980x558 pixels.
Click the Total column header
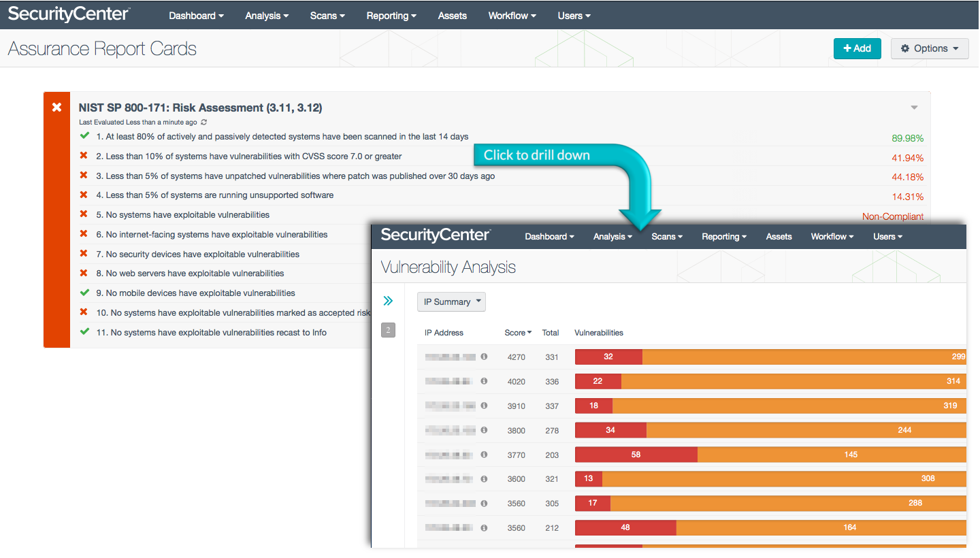pos(551,333)
